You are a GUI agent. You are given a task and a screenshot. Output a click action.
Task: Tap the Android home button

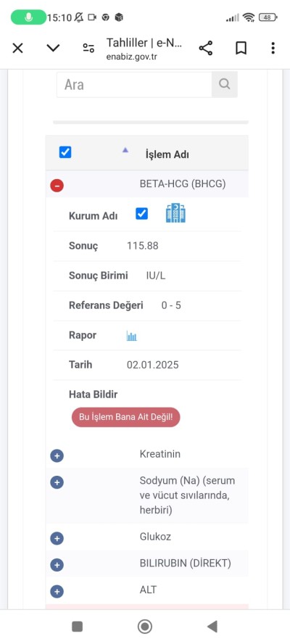click(x=144, y=627)
